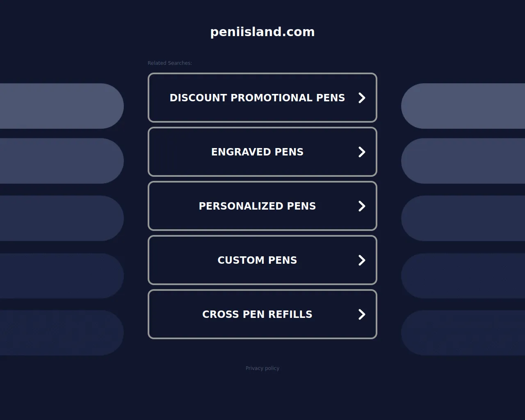
Task: Click the pill shape left of Discount Promotional Pens
Action: click(62, 106)
